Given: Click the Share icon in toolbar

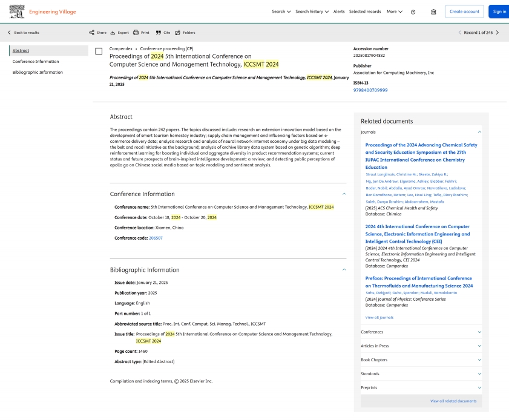Looking at the screenshot, I should tap(92, 33).
